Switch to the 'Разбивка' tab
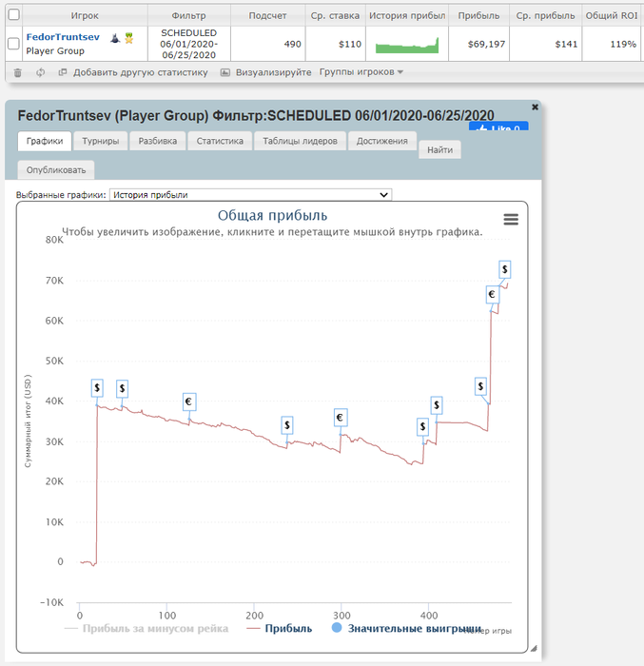 click(x=158, y=141)
